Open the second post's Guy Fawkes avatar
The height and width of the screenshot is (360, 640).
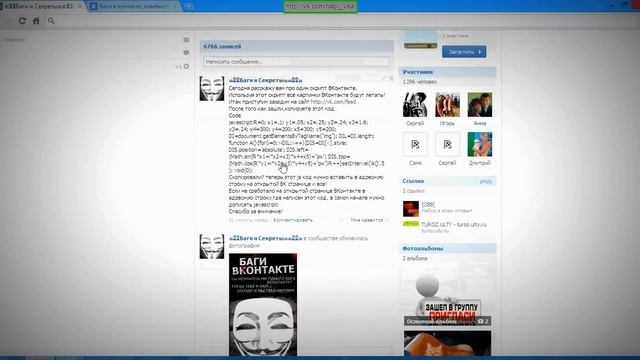tap(211, 246)
